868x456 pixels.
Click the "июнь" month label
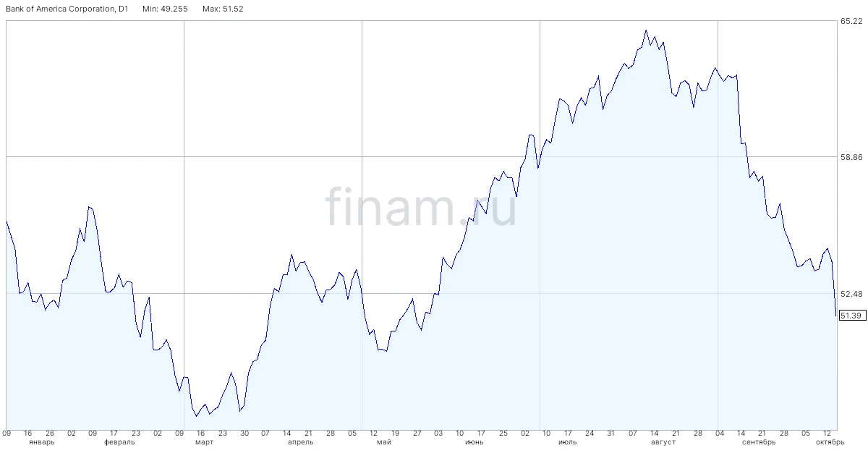[x=475, y=442]
